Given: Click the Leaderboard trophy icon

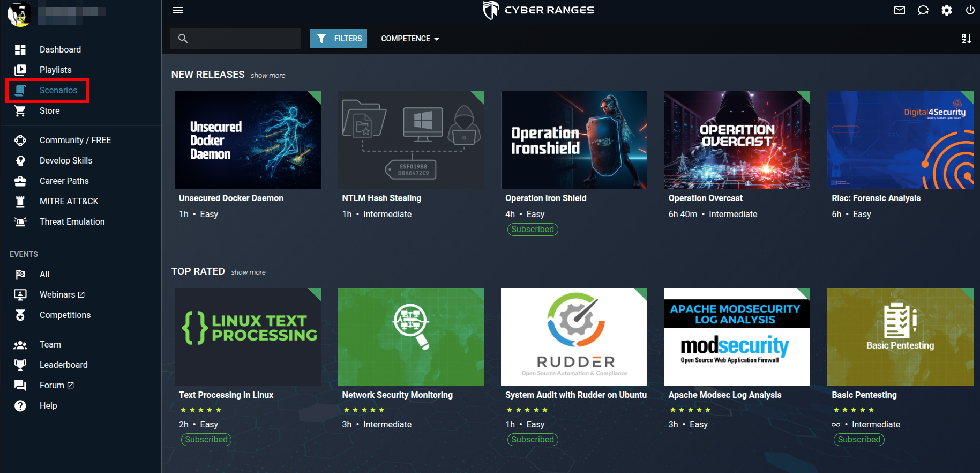Looking at the screenshot, I should [20, 365].
